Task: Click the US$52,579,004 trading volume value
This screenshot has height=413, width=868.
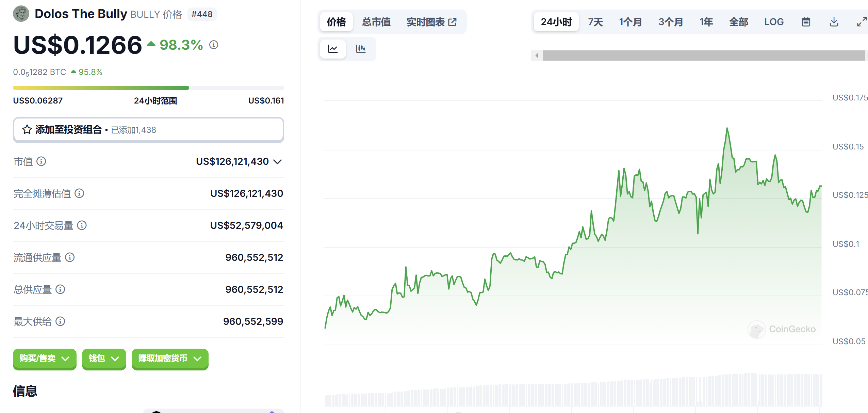Action: pyautogui.click(x=247, y=225)
